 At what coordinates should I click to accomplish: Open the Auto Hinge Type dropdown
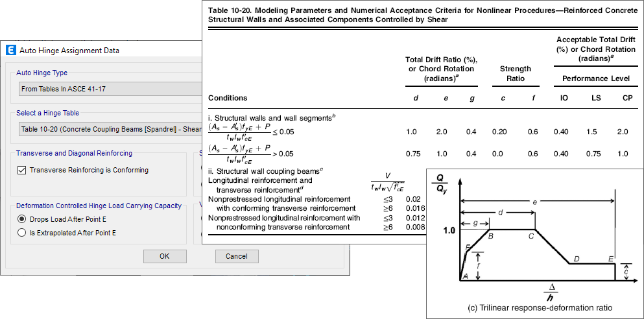pyautogui.click(x=111, y=89)
